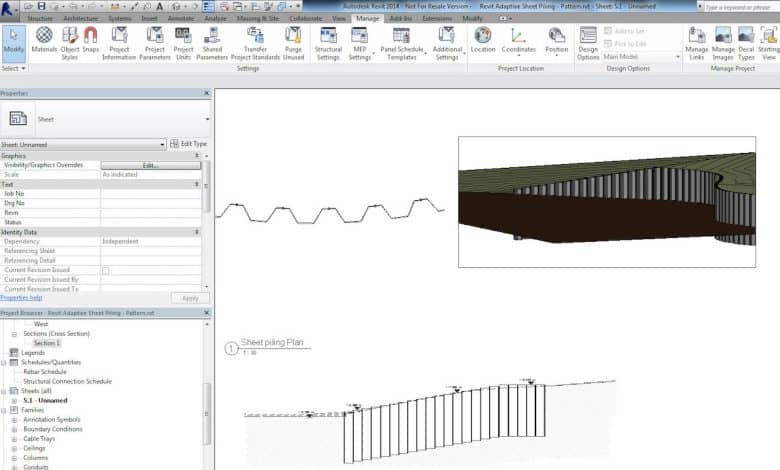Click Save icon in quick access toolbar
Viewport: 780px width, 470px height.
pyautogui.click(x=41, y=6)
